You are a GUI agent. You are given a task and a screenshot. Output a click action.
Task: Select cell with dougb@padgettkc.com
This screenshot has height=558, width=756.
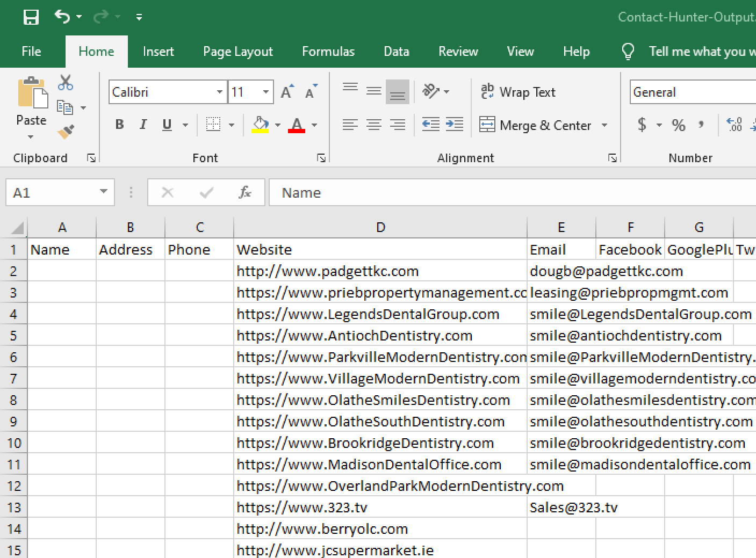[x=561, y=271]
